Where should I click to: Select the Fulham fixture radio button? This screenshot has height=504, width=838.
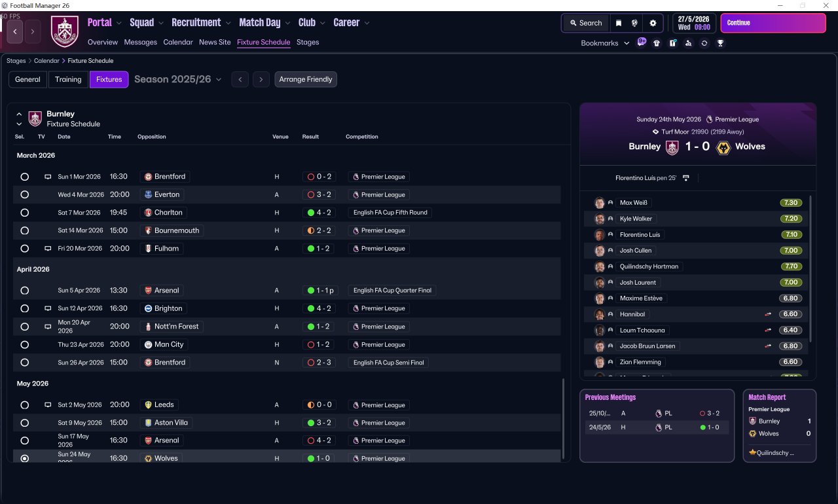(x=25, y=249)
